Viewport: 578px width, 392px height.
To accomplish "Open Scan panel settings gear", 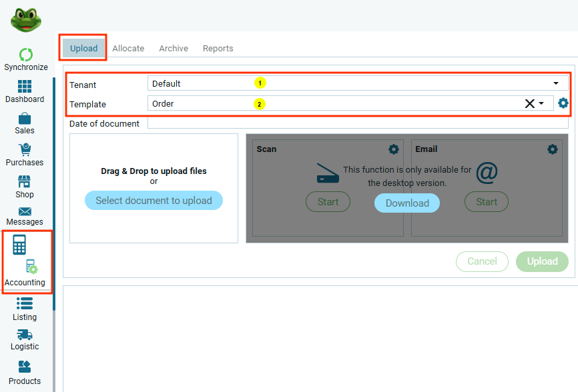I will pyautogui.click(x=394, y=149).
